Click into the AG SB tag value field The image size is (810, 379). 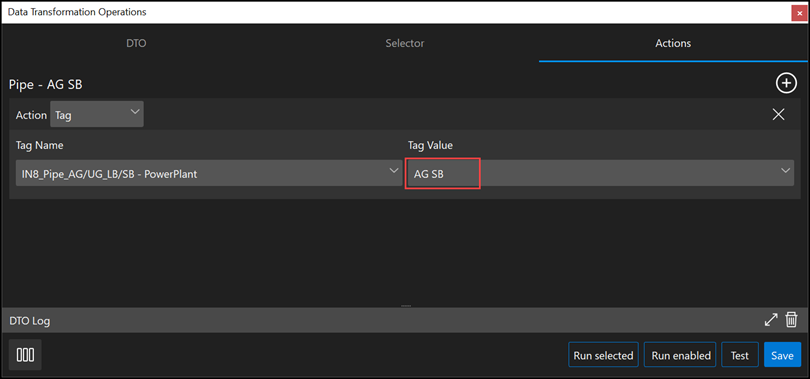coord(443,173)
